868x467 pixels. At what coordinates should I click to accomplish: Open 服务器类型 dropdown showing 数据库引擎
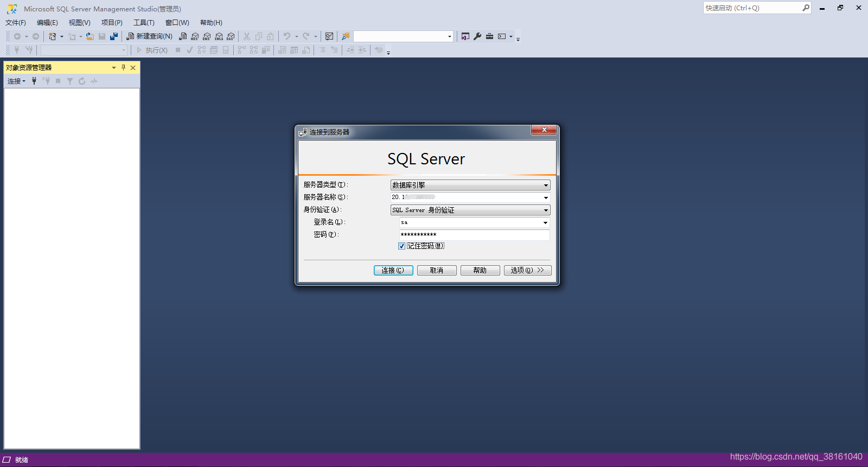click(x=470, y=185)
